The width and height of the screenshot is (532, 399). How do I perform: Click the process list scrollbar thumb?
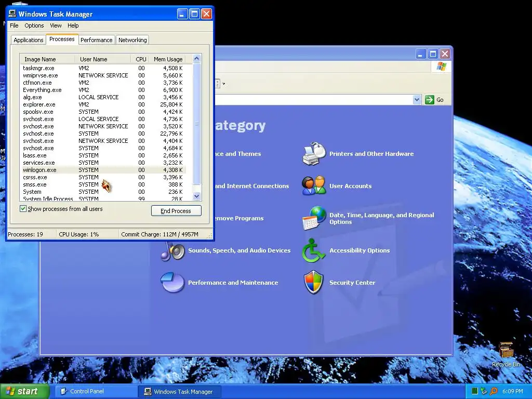click(x=197, y=124)
